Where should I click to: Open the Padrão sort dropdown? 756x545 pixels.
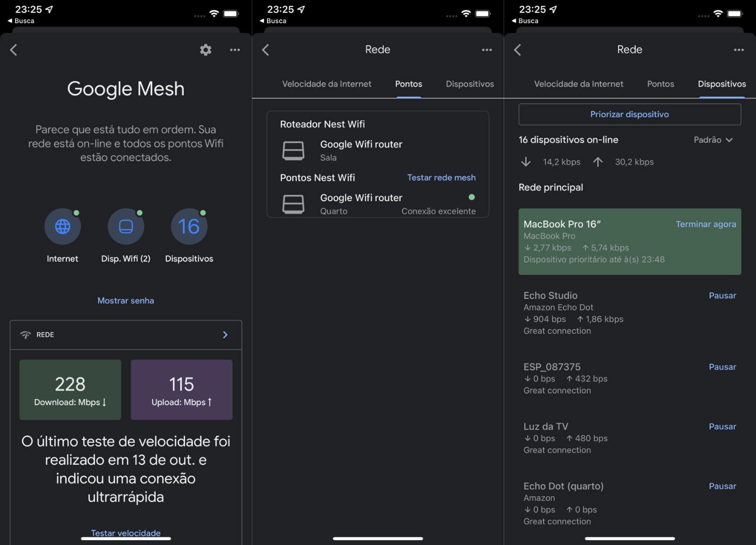click(713, 140)
